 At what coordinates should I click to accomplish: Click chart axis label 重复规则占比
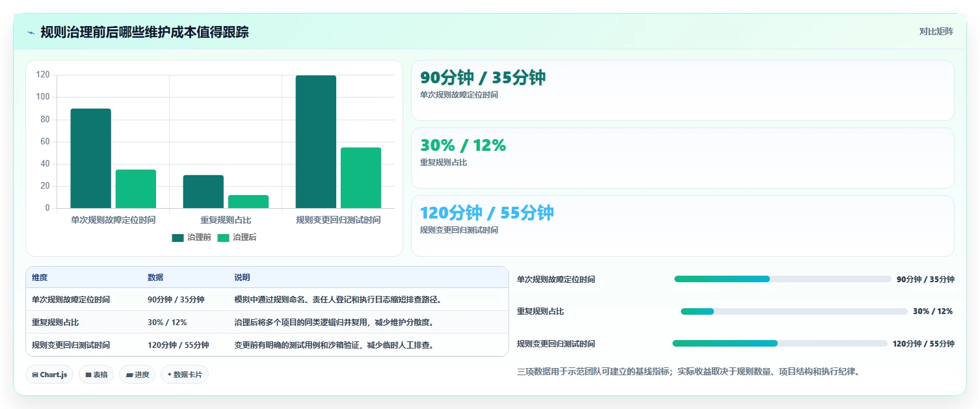tap(226, 220)
